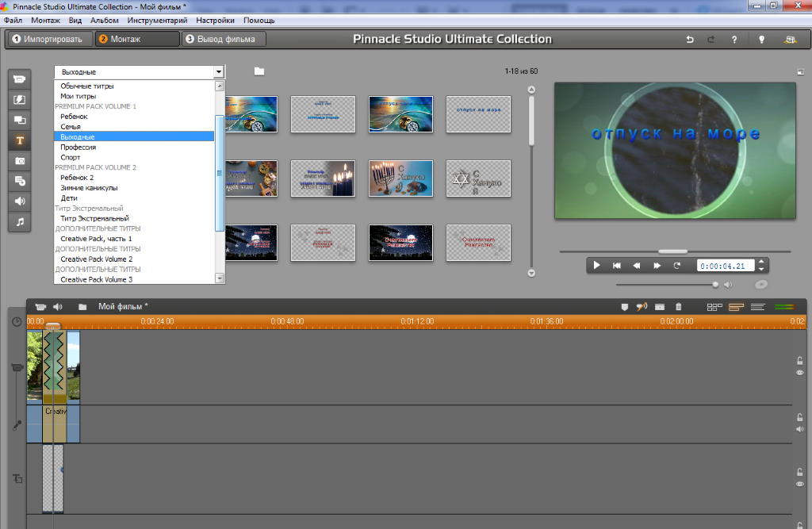The height and width of the screenshot is (529, 812).
Task: Click the redo arrow in top bar
Action: click(711, 40)
